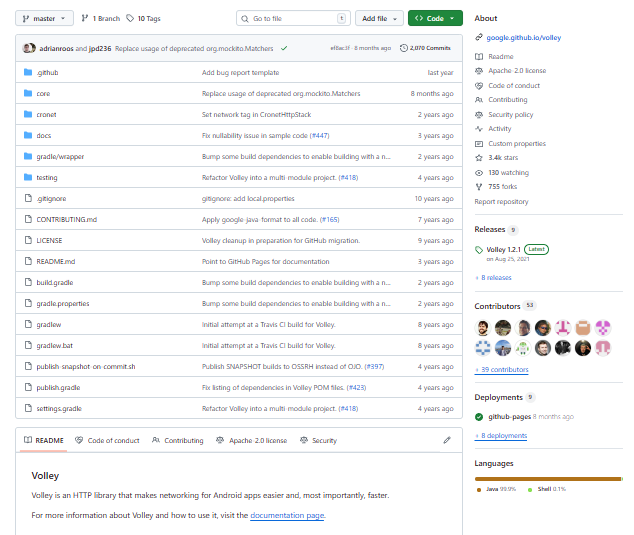Click the file icon for .gitignore
Image resolution: width=634 pixels, height=535 pixels.
pos(28,198)
